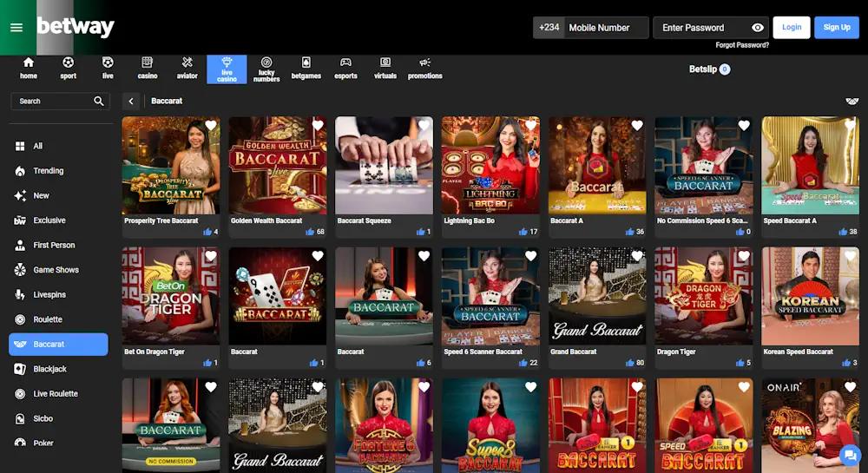Click the search magnifier icon
Viewport: 868px width, 473px height.
pos(99,102)
